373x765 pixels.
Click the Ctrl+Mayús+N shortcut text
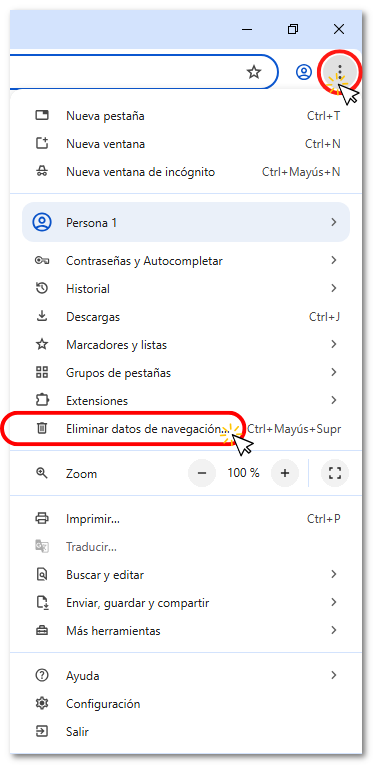coord(301,172)
